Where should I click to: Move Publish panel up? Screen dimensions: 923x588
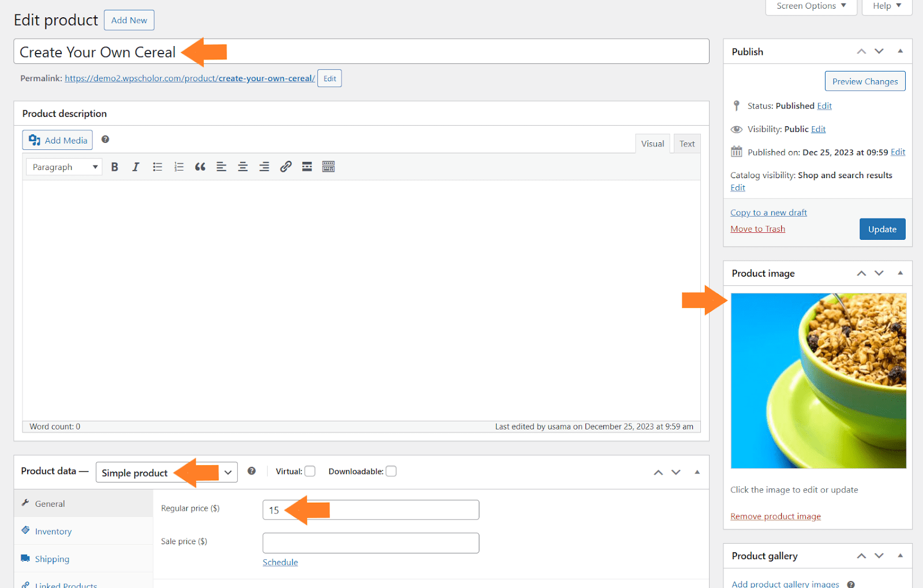click(x=861, y=51)
